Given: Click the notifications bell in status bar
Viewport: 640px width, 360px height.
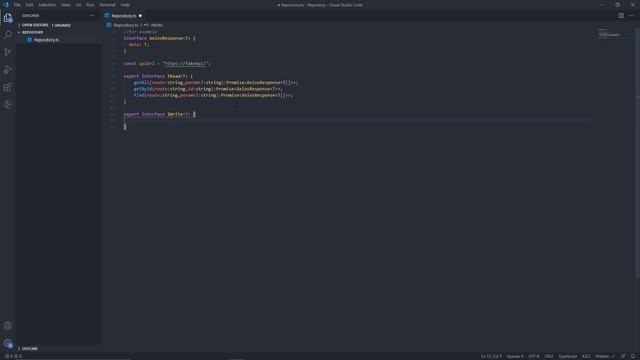Looking at the screenshot, I should (633, 356).
